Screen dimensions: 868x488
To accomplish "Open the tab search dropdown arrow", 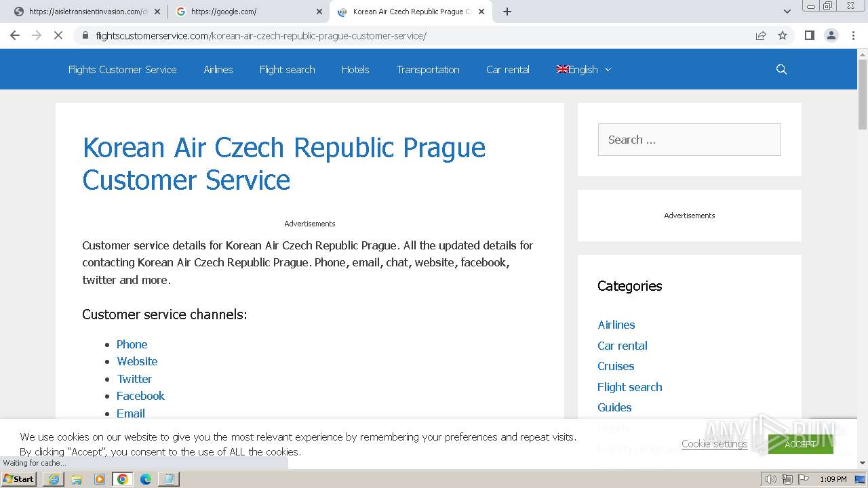I will click(787, 12).
